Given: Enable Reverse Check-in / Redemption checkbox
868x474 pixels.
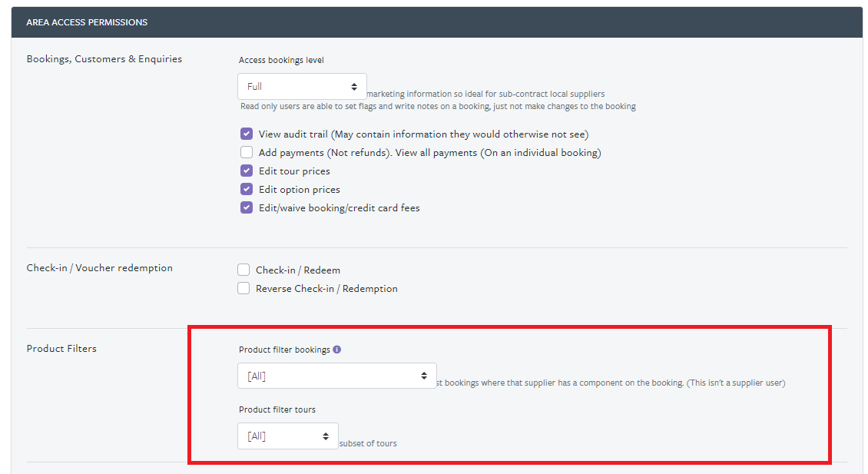Looking at the screenshot, I should pos(244,288).
